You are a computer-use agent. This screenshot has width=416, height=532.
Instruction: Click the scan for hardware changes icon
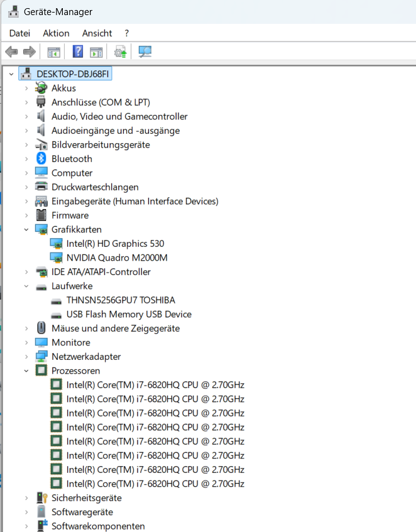(x=145, y=52)
